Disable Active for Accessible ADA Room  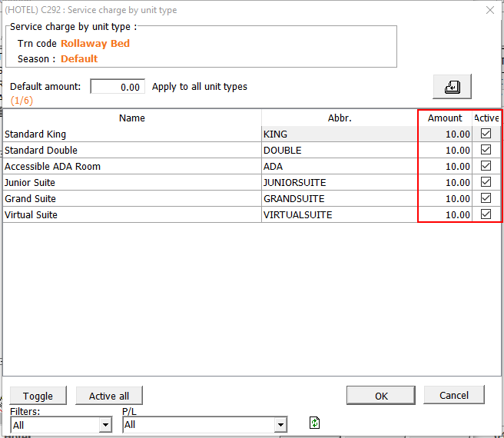(x=486, y=166)
